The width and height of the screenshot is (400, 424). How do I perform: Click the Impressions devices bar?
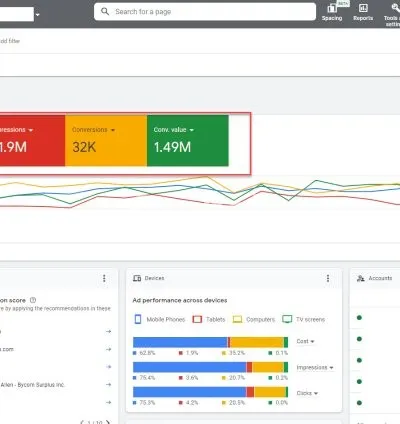point(210,367)
